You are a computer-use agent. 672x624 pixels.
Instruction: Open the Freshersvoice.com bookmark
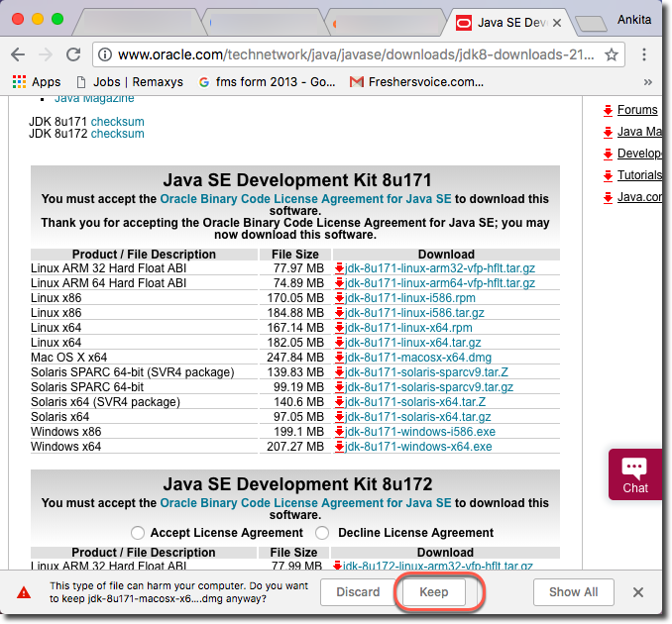click(416, 82)
